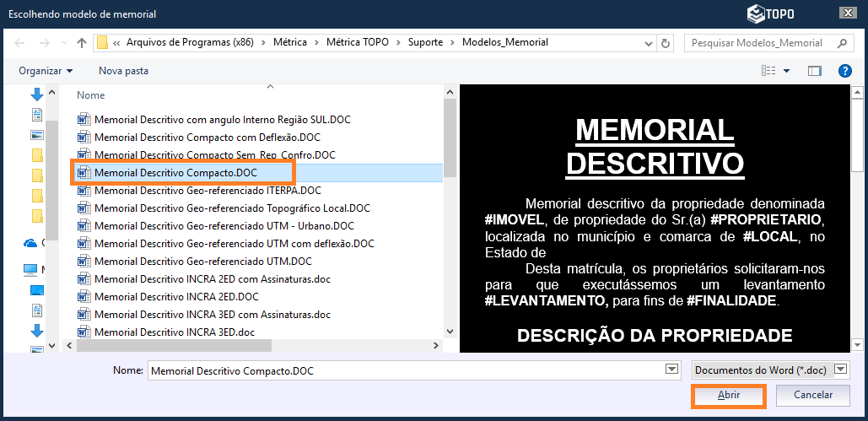Screen dimensions: 868x421
Task: Click the file list vertical scrollbar down arrow
Action: click(x=450, y=332)
